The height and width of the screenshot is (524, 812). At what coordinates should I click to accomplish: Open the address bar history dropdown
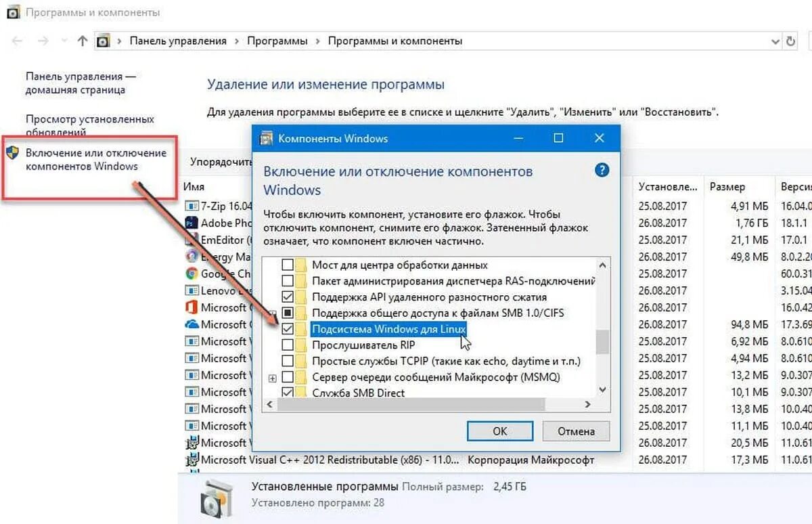click(775, 41)
